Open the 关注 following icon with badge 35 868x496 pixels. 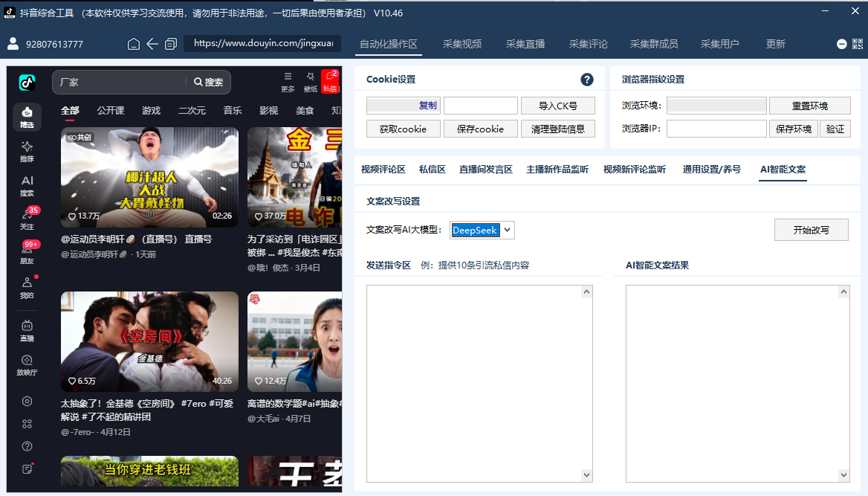coord(27,219)
